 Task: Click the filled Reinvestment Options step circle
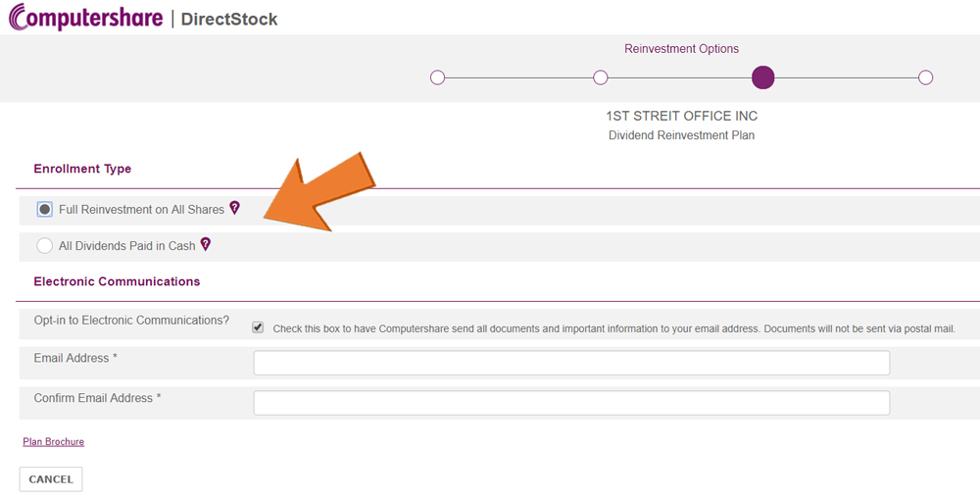pos(762,77)
